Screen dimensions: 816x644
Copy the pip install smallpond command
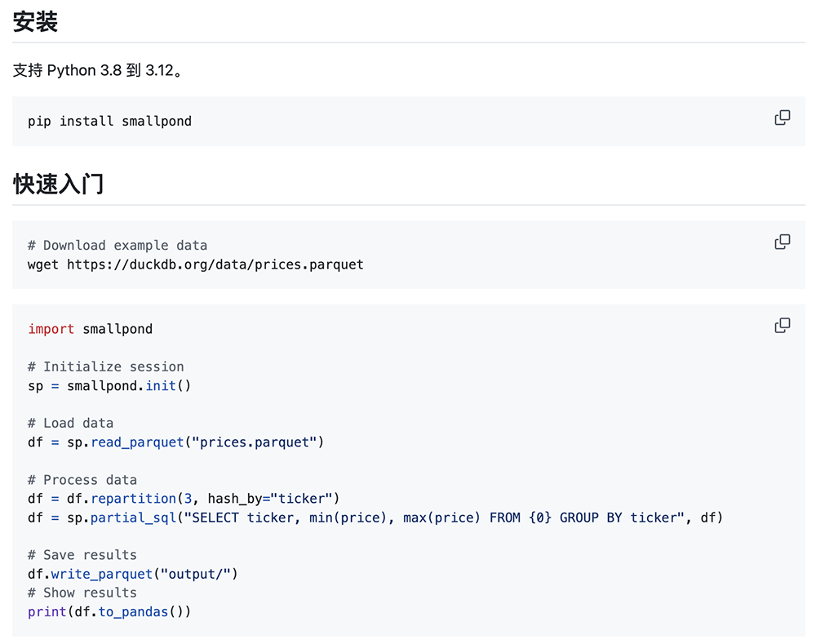(x=782, y=118)
